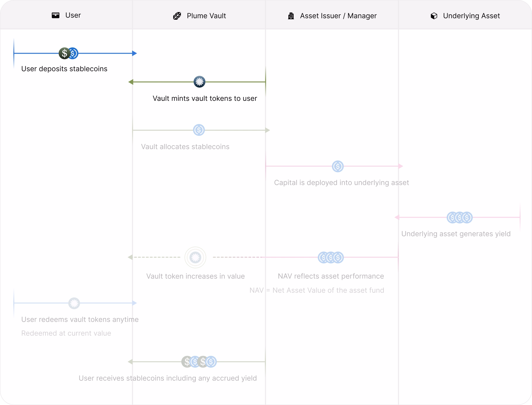The width and height of the screenshot is (532, 405).
Task: Click the text 'User deposits stablecoins'
Action: [64, 69]
